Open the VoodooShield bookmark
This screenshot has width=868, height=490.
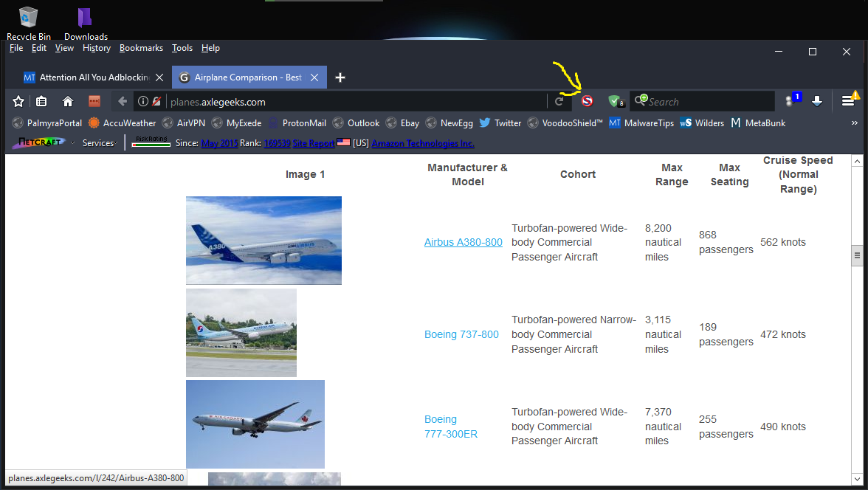pyautogui.click(x=565, y=123)
